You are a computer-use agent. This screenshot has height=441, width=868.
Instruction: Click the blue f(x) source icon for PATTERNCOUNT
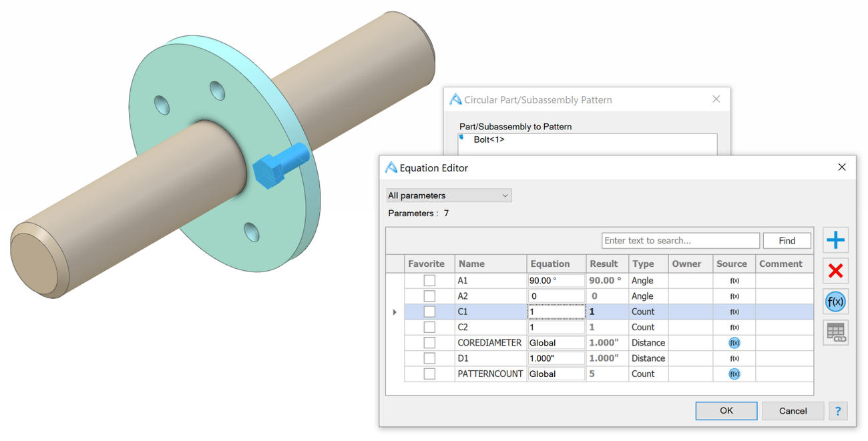(734, 374)
